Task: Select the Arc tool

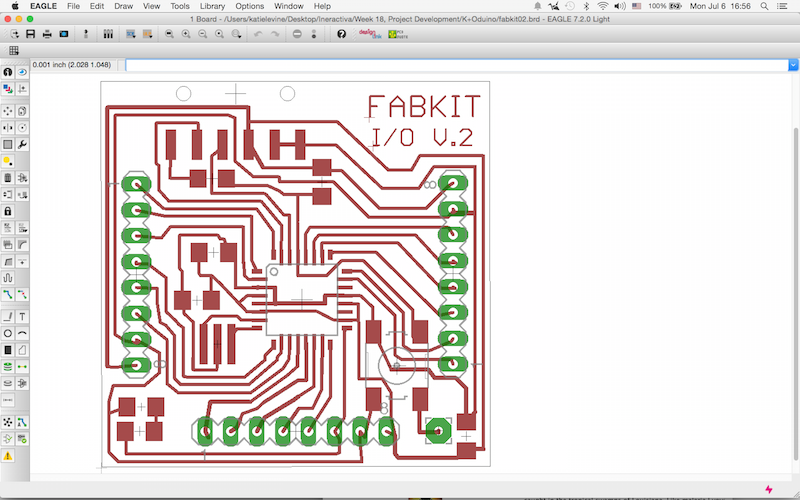Action: (x=22, y=333)
